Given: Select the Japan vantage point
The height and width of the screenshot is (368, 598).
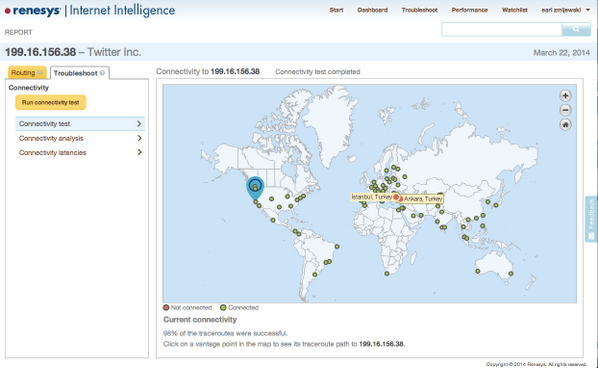Looking at the screenshot, I should 496,205.
